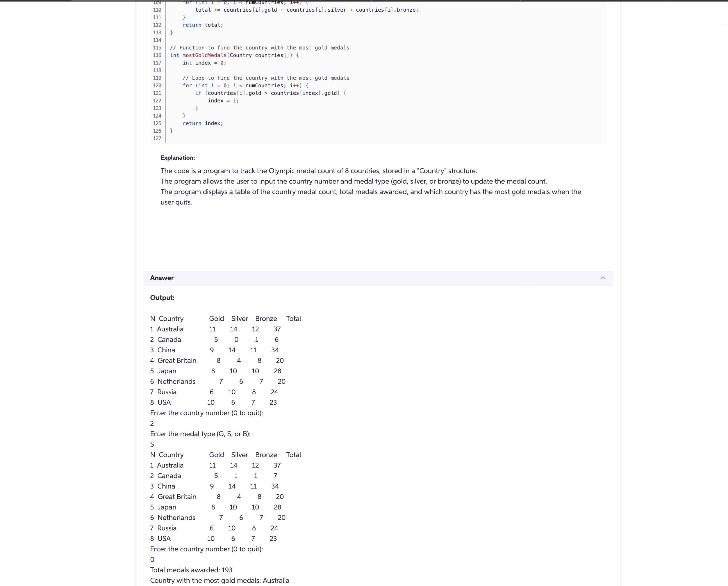Click the explanation sentence mentioning 'Country' structure

[x=318, y=171]
